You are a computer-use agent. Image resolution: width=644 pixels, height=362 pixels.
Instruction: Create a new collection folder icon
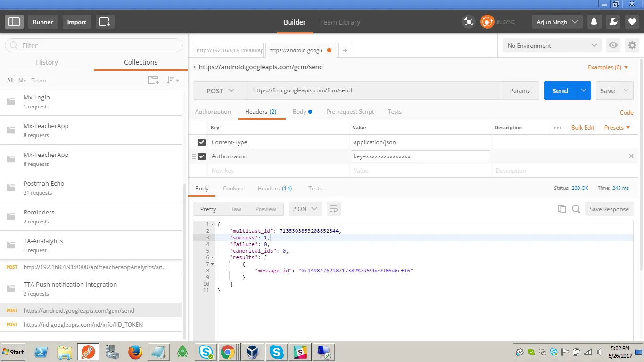153,80
